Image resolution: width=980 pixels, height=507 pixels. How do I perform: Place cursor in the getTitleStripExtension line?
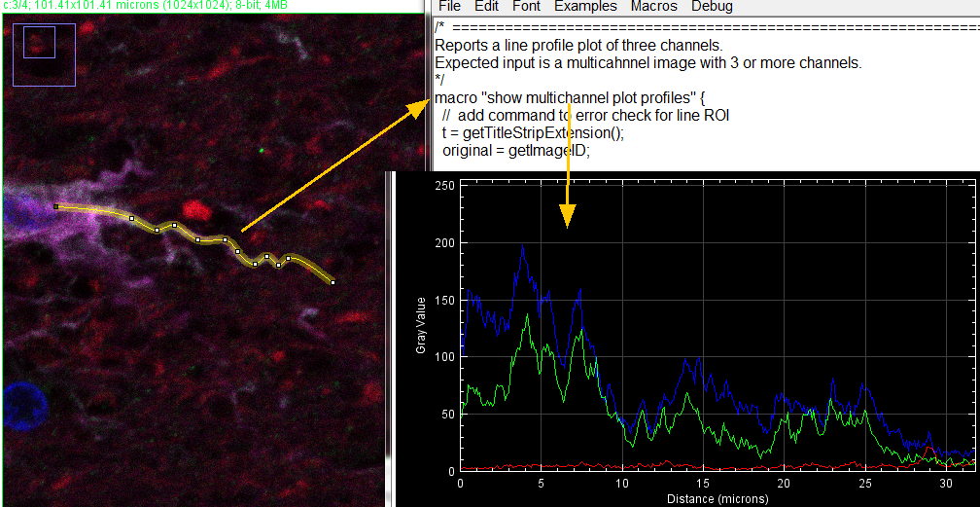click(x=532, y=133)
